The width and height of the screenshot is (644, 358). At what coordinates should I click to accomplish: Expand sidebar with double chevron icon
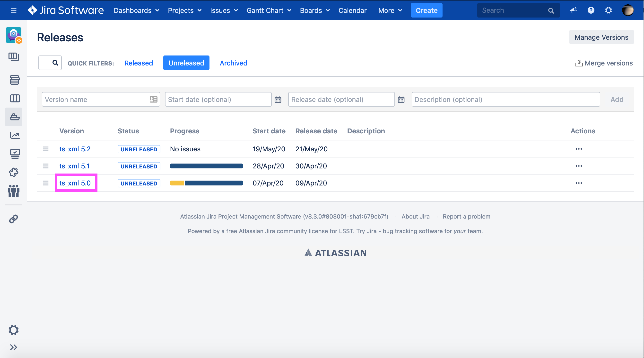(14, 347)
